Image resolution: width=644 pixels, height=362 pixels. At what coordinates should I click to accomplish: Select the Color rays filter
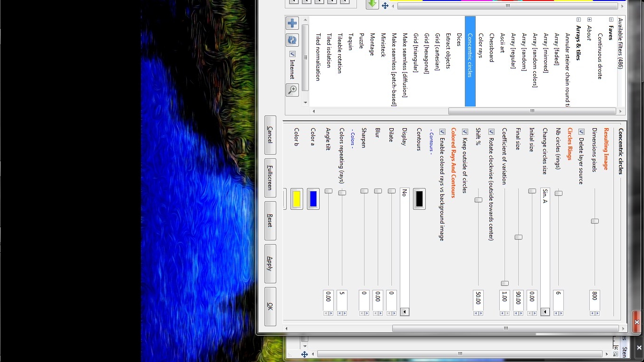[x=481, y=45]
